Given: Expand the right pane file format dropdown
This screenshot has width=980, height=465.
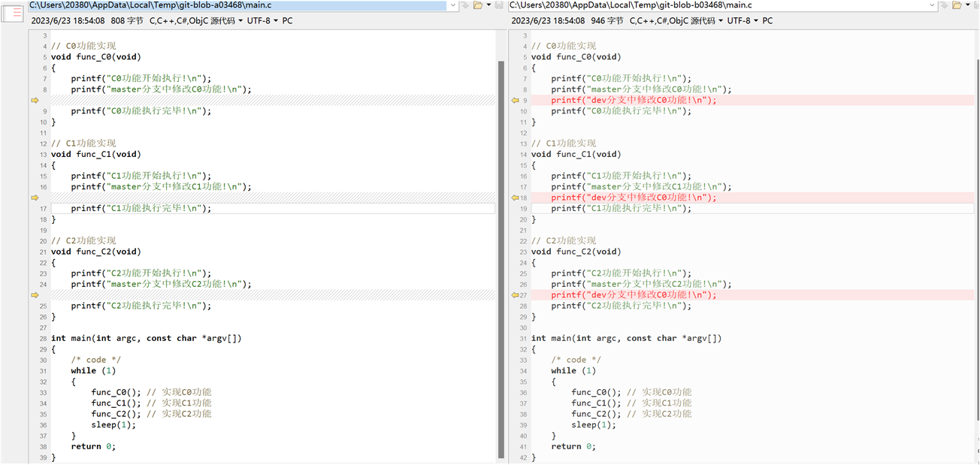Looking at the screenshot, I should point(721,21).
